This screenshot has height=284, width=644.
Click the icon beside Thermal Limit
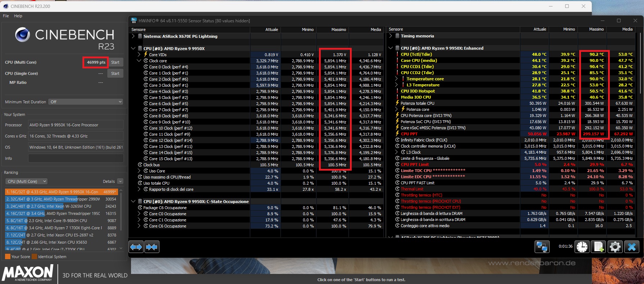(x=397, y=189)
